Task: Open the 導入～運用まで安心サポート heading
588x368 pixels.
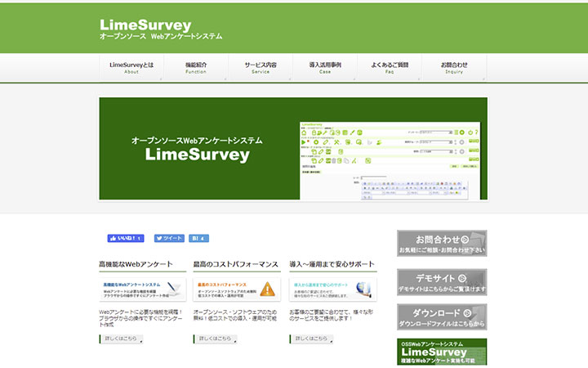Action: click(x=332, y=264)
